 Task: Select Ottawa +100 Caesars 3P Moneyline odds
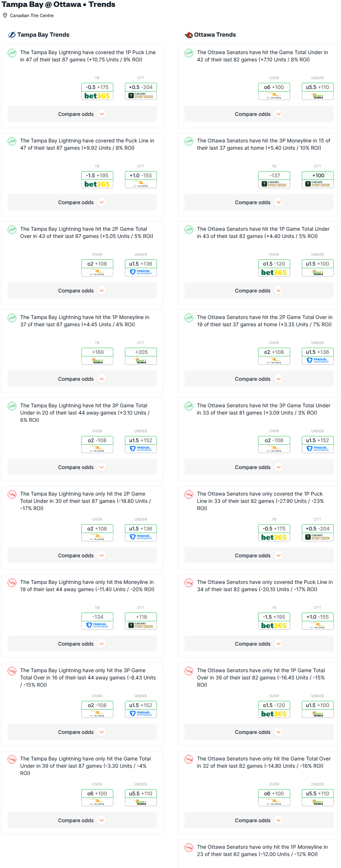317,179
